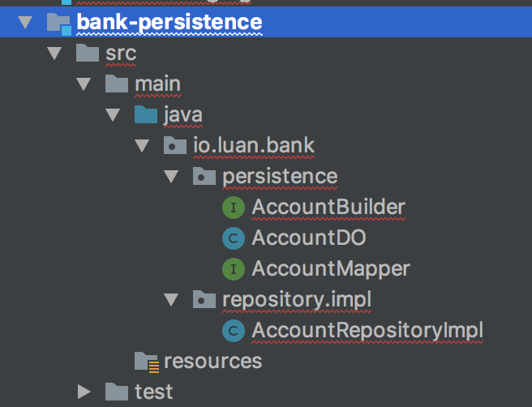This screenshot has height=407, width=532.
Task: Collapse the main folder arrow
Action: click(x=84, y=84)
